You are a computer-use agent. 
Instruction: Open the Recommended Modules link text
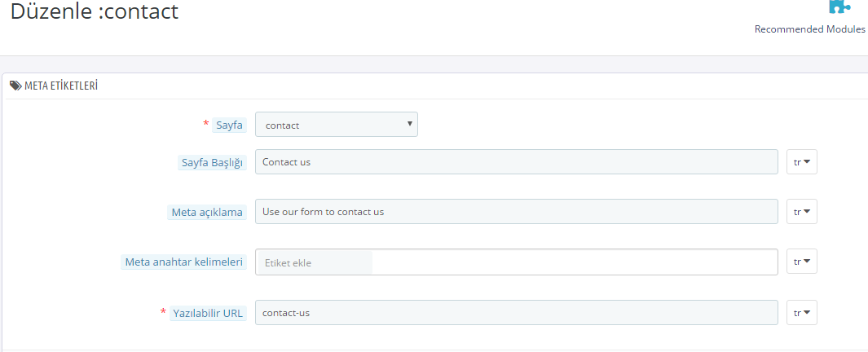[x=809, y=29]
